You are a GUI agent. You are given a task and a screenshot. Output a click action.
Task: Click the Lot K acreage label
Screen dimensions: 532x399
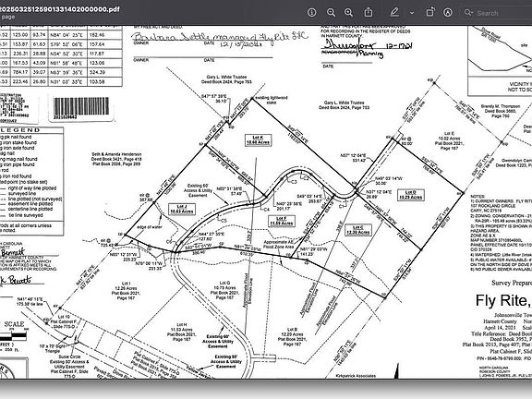tap(259, 140)
